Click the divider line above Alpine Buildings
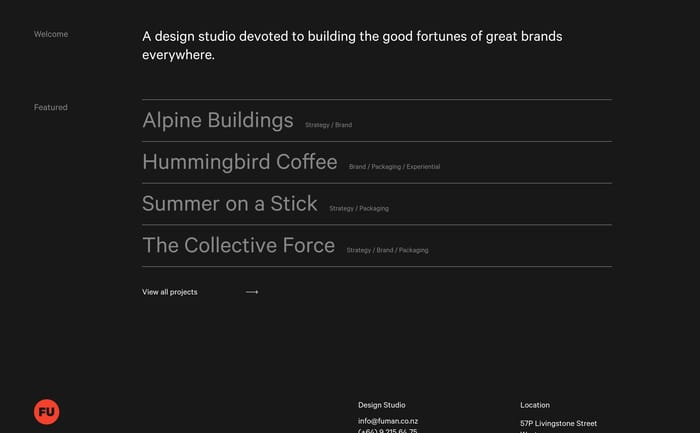 click(376, 100)
